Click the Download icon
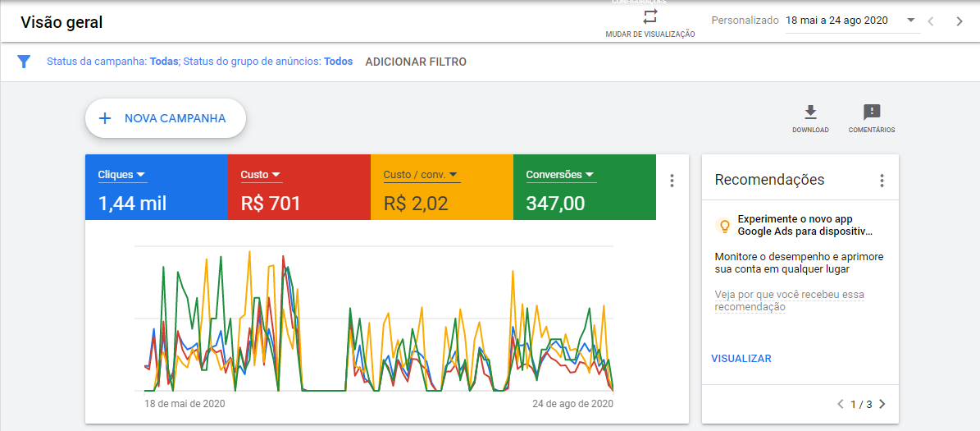This screenshot has height=431, width=980. pos(810,112)
